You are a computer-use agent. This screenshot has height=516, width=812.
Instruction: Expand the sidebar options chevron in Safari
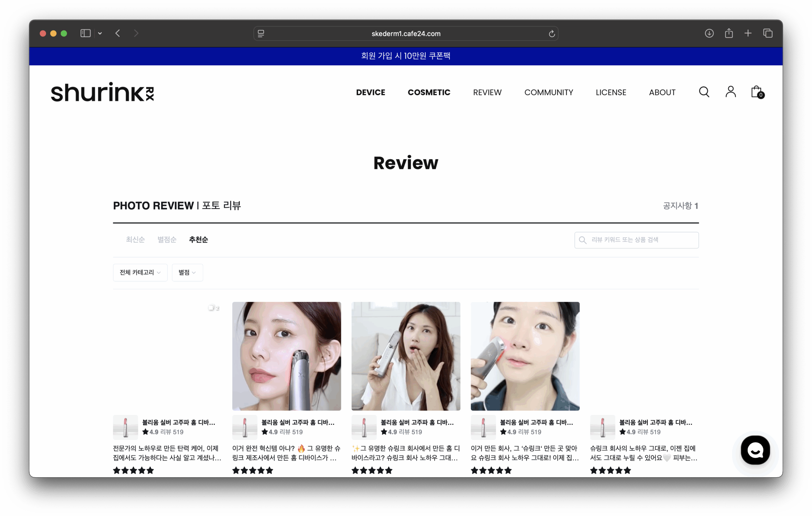pos(100,33)
